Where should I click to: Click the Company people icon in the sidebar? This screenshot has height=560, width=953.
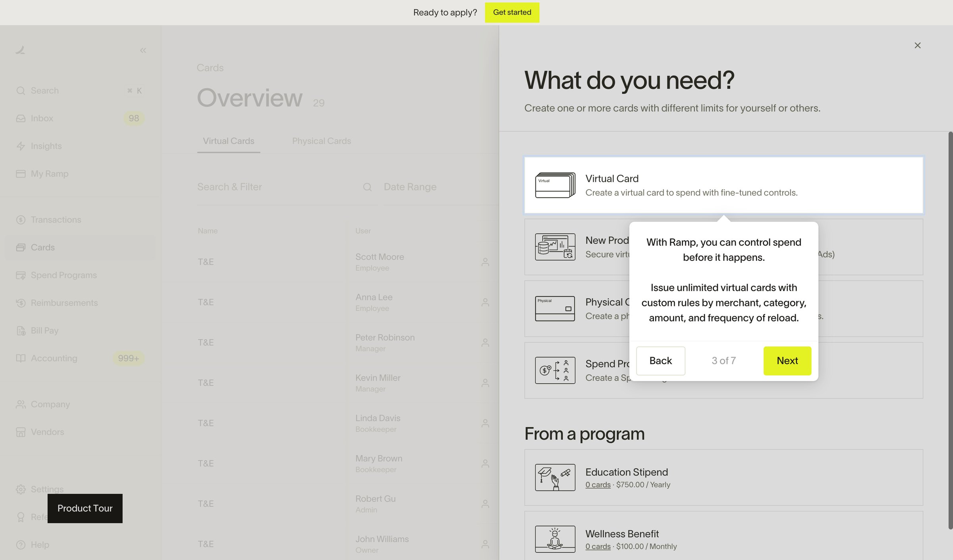point(21,404)
